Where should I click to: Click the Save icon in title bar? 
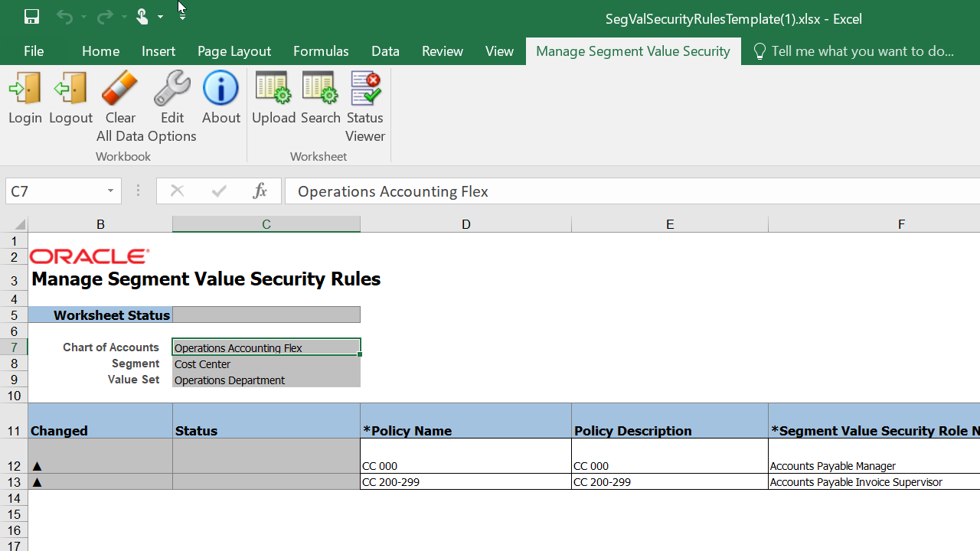coord(31,17)
